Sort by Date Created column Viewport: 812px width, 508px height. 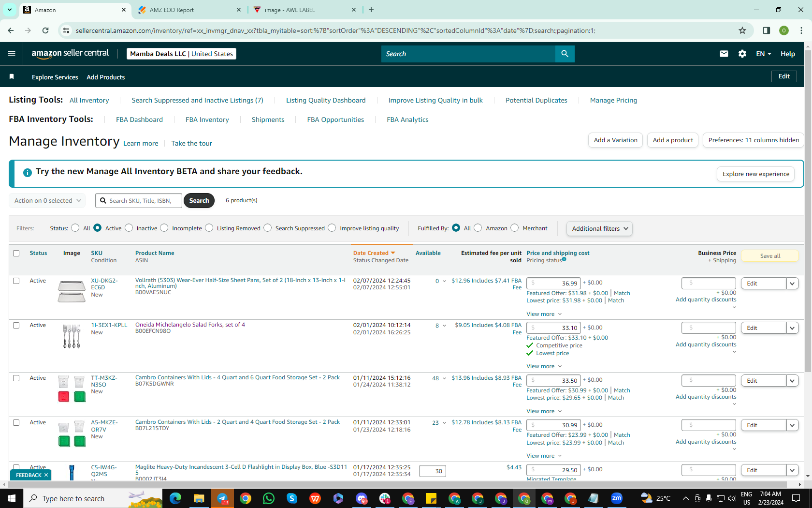[x=374, y=253]
